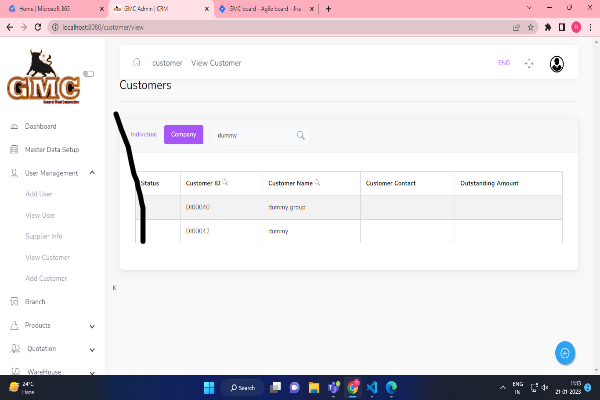Go to Dashboard in sidebar

point(40,127)
